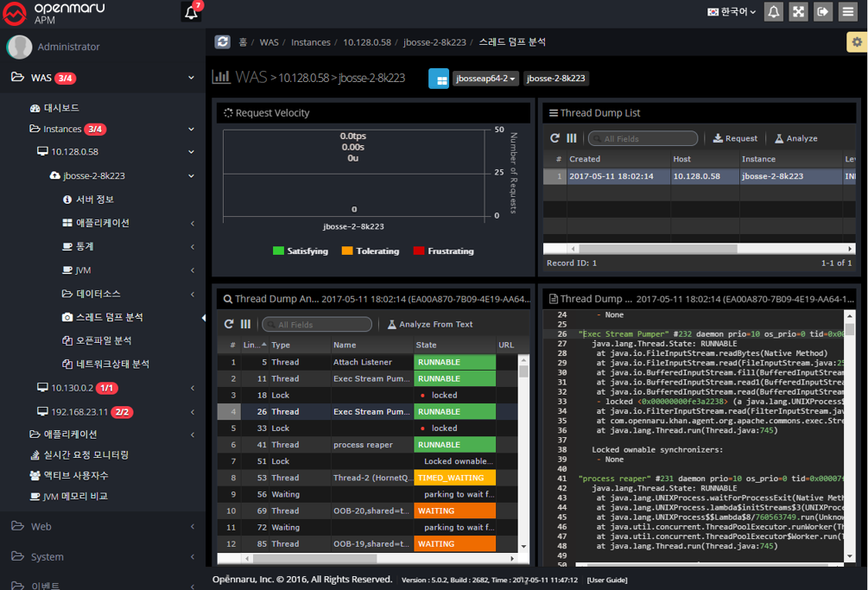This screenshot has width=868, height=590.
Task: Toggle the Satisfying legend item
Action: [x=301, y=251]
